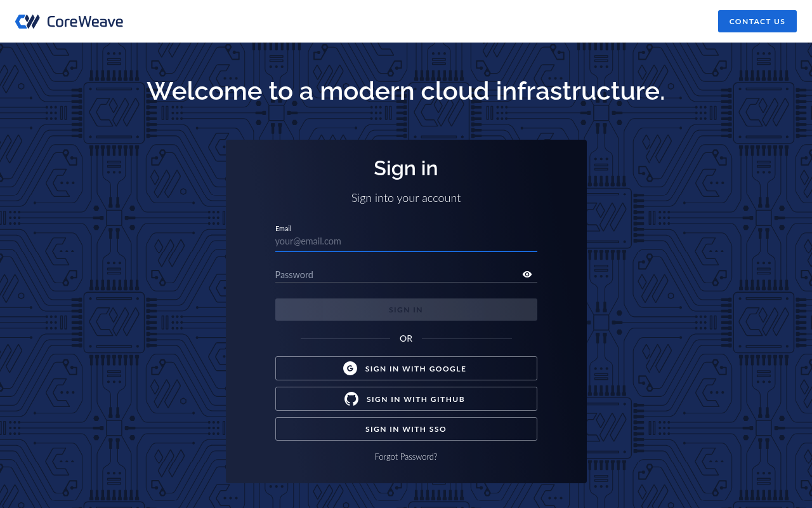
Task: Click the 'Welcome to a modern cloud infrastructure.' headline
Action: (x=406, y=91)
